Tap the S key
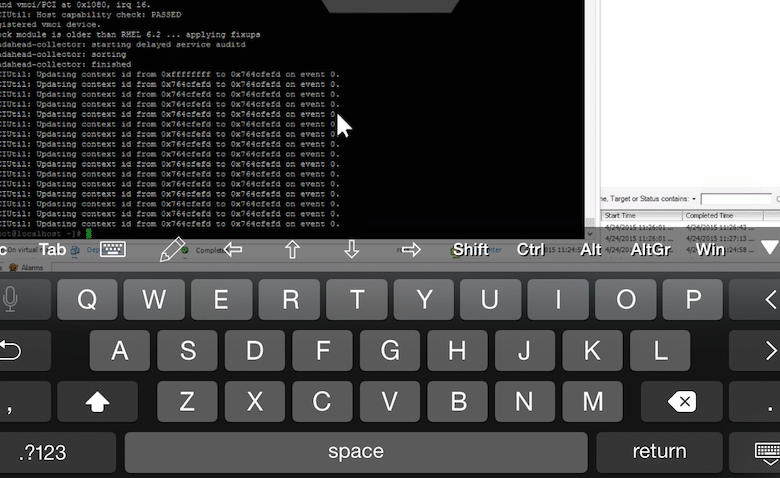Viewport: 780px width, 478px height. point(188,350)
